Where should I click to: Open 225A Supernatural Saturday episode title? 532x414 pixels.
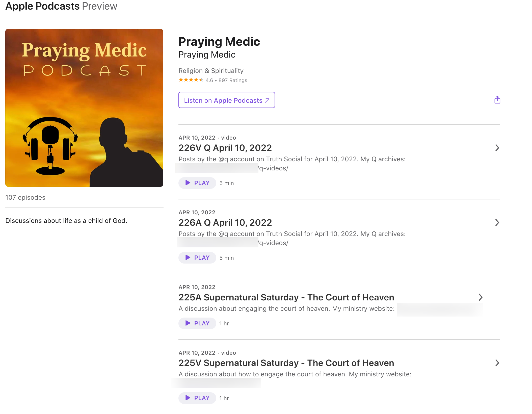pos(286,297)
